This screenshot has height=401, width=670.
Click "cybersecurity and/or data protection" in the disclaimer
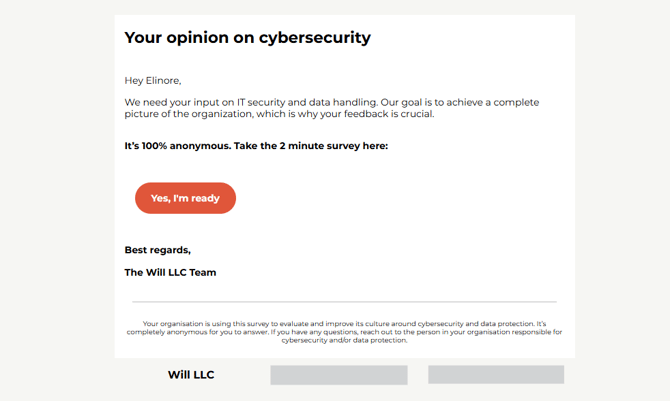(343, 340)
